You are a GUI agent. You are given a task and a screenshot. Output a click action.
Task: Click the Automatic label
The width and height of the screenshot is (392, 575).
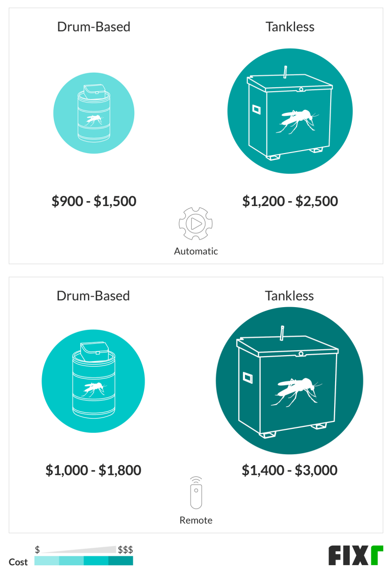(x=196, y=251)
